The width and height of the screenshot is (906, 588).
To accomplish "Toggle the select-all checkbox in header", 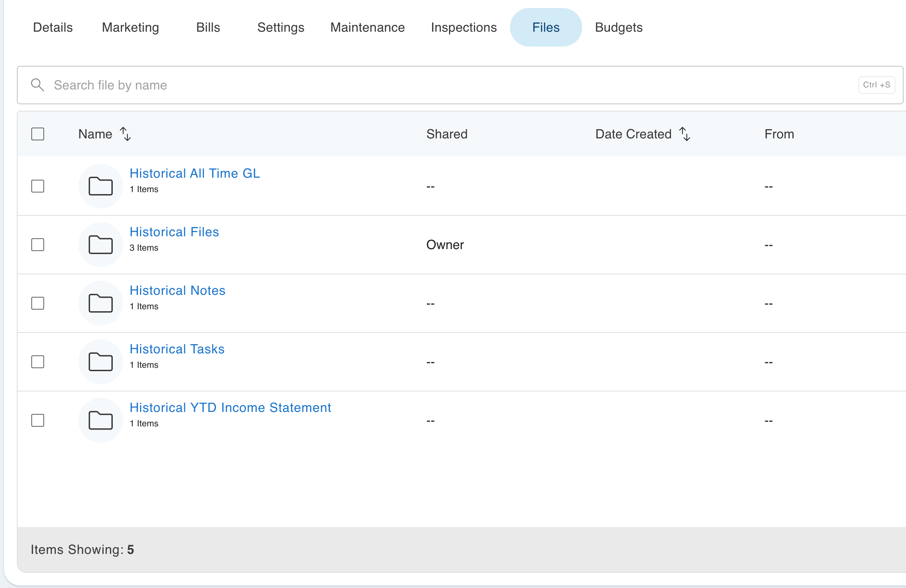I will (38, 134).
